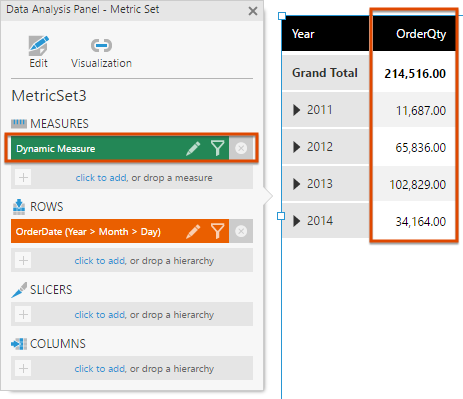Remove the Dynamic Measure
This screenshot has height=399, width=463.
[241, 148]
